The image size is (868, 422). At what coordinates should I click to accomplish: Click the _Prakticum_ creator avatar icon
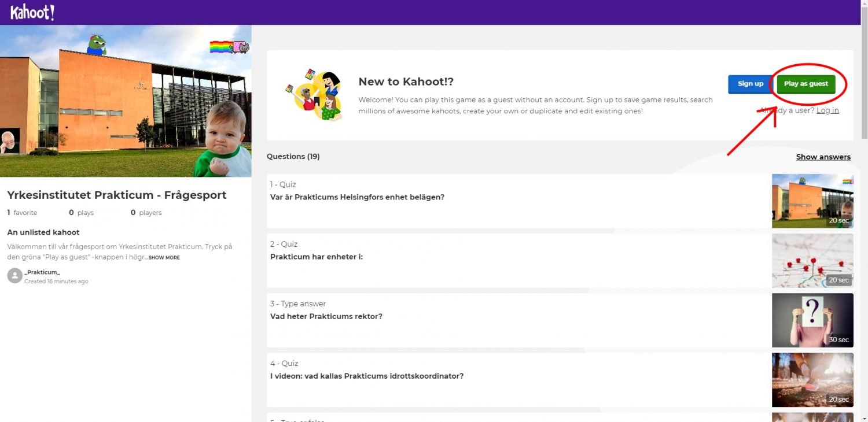pos(14,276)
